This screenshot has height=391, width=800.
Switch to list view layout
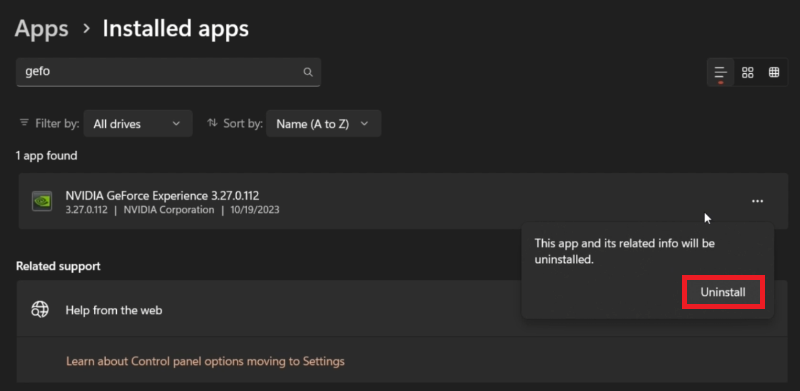click(x=720, y=72)
